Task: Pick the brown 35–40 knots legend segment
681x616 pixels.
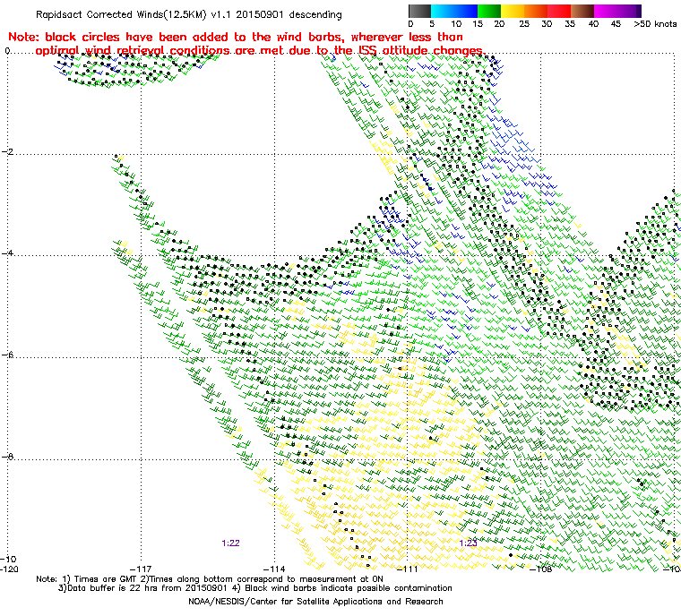Action: 582,11
